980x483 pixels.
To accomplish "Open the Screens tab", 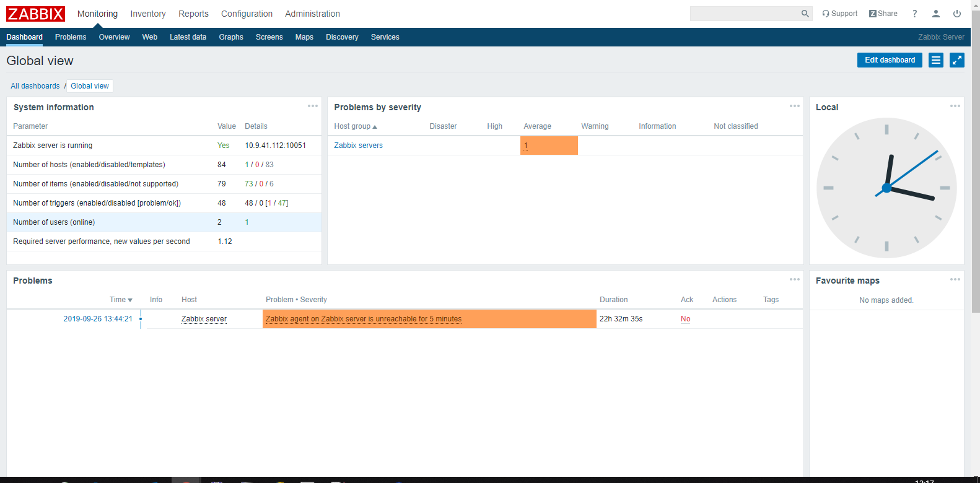I will pos(269,37).
